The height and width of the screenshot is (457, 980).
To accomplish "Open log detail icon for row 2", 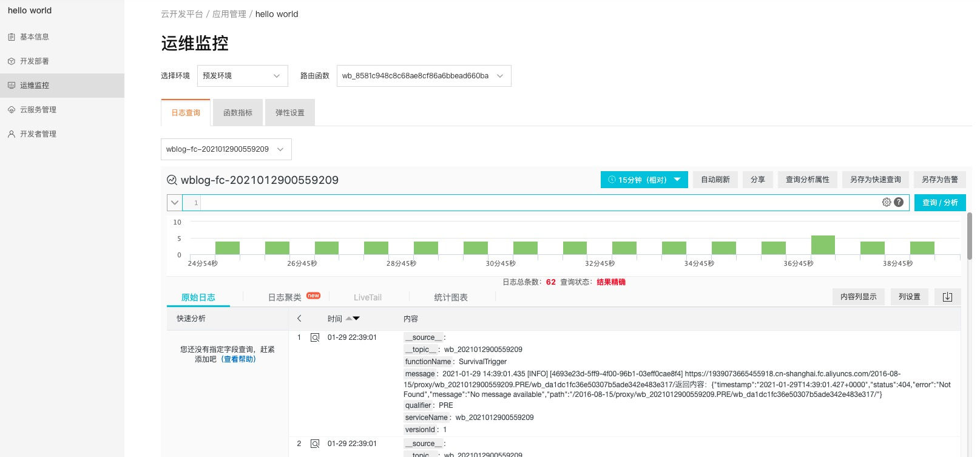I will coord(315,444).
